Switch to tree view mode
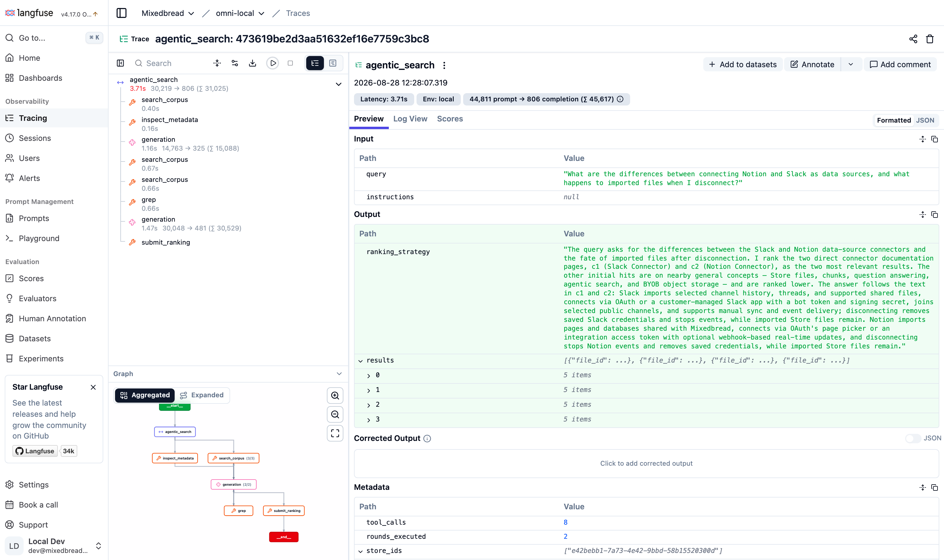Viewport: 944px width, 560px height. click(315, 63)
